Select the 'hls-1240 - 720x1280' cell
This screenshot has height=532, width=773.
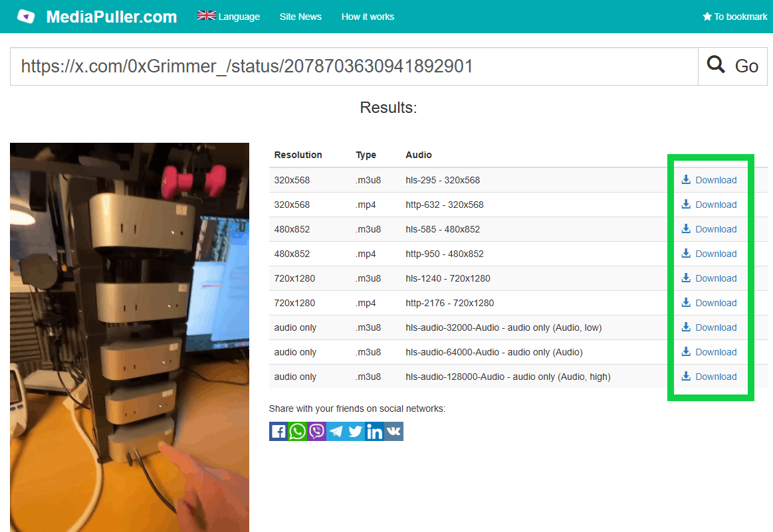(447, 278)
